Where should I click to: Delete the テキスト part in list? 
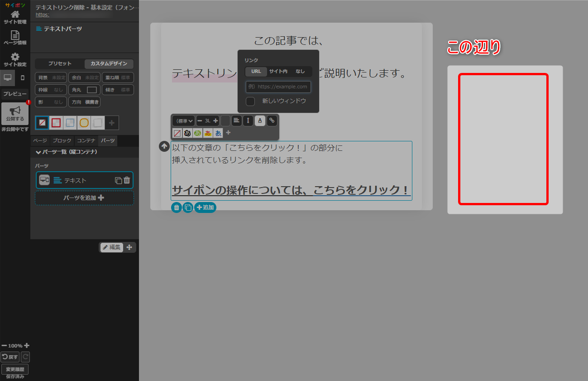[x=127, y=180]
